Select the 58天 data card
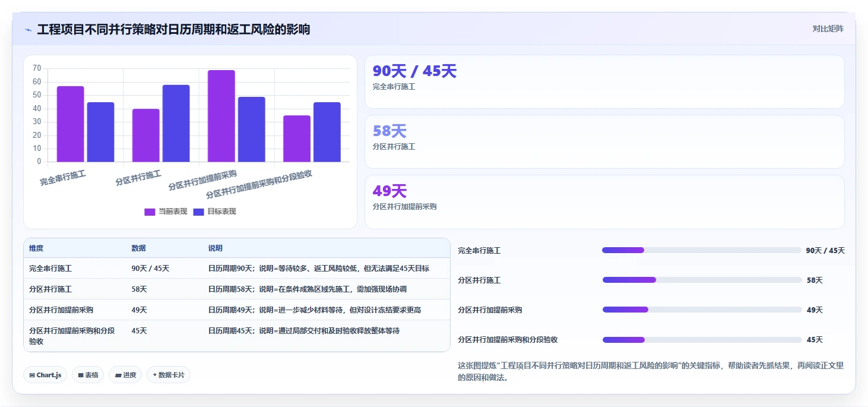Screen dimensions: 868x407 point(604,141)
